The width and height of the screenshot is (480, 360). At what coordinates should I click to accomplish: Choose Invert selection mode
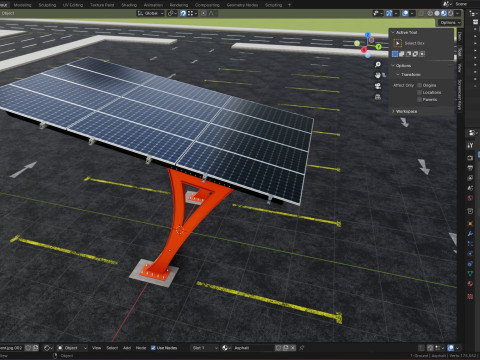[415, 54]
